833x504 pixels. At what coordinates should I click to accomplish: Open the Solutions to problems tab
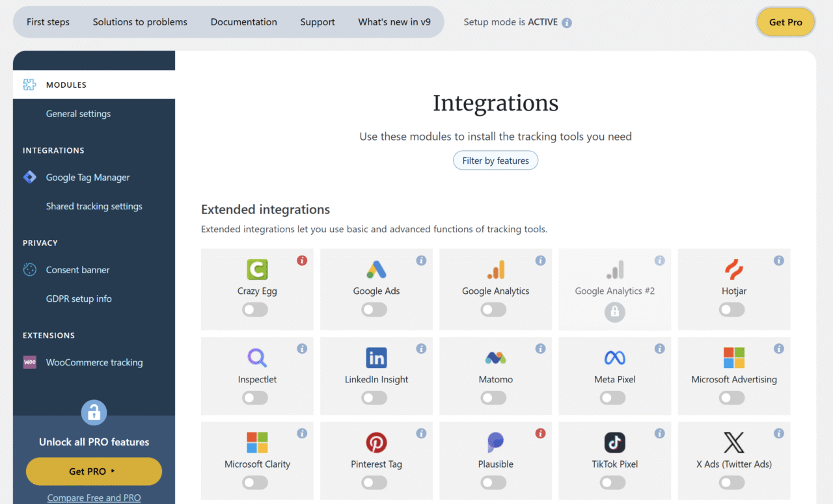140,22
